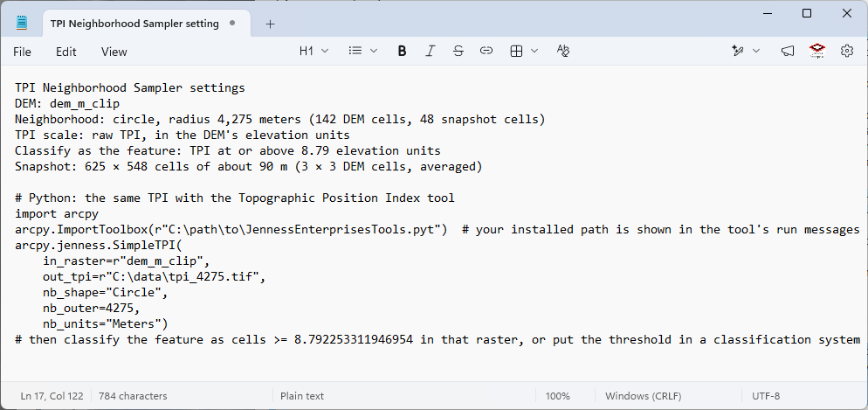Click the 'TPI scale: raw TPI' line
Screen dimensions: 868x410
pos(183,135)
